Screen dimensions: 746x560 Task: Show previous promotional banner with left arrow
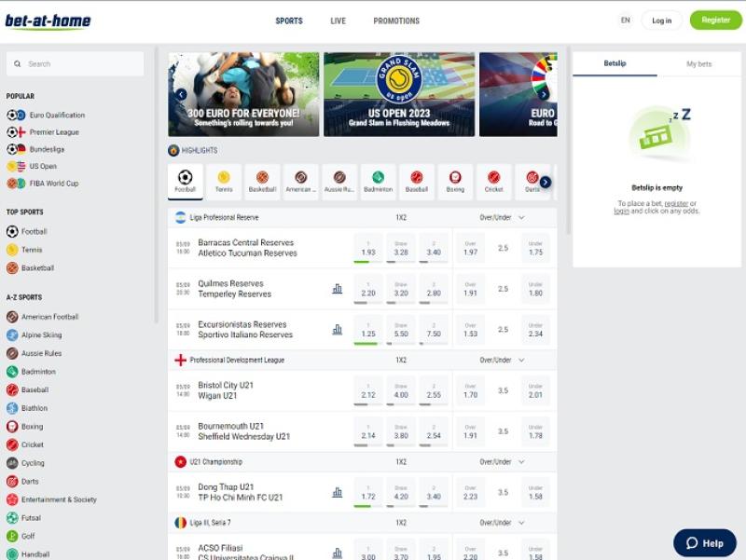[x=181, y=94]
